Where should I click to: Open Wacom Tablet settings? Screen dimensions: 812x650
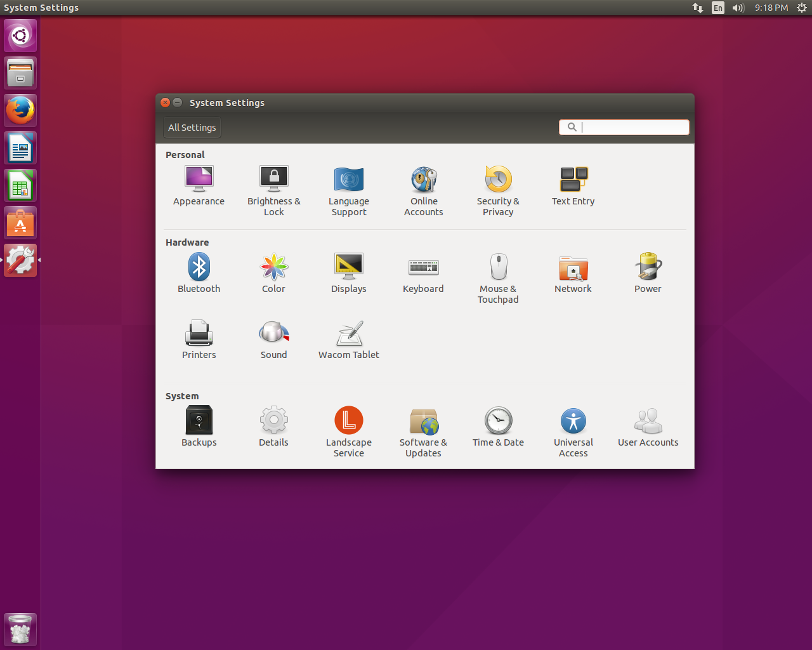pos(349,340)
